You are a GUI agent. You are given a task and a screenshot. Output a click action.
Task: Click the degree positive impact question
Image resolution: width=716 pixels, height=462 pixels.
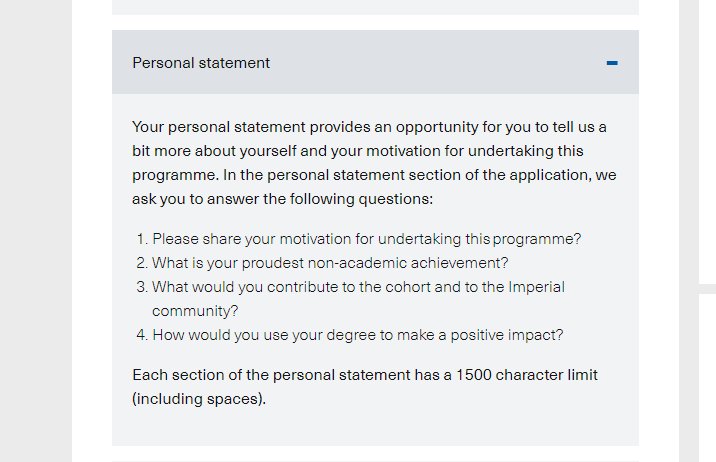pyautogui.click(x=358, y=335)
